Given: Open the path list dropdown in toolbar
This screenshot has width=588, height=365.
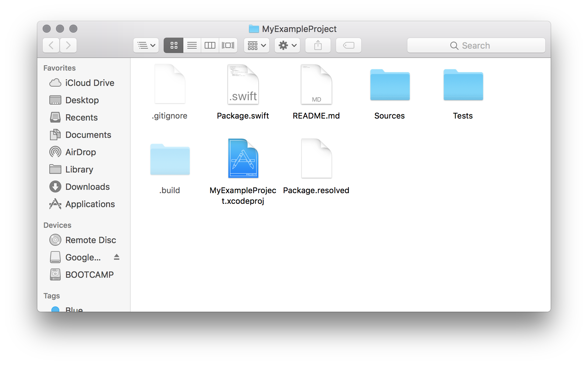Looking at the screenshot, I should (146, 45).
